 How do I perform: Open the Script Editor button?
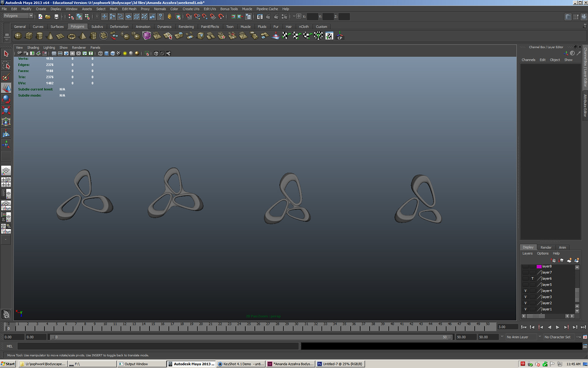[585, 346]
